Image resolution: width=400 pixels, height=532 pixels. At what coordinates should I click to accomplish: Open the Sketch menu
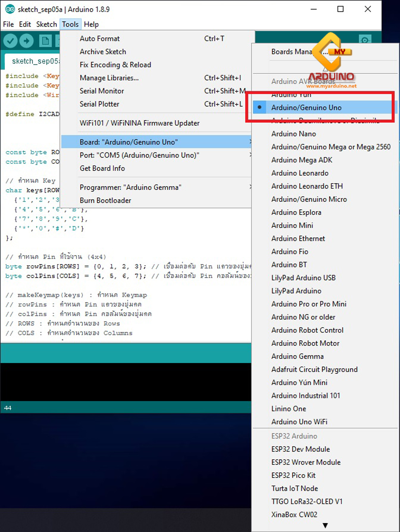46,24
